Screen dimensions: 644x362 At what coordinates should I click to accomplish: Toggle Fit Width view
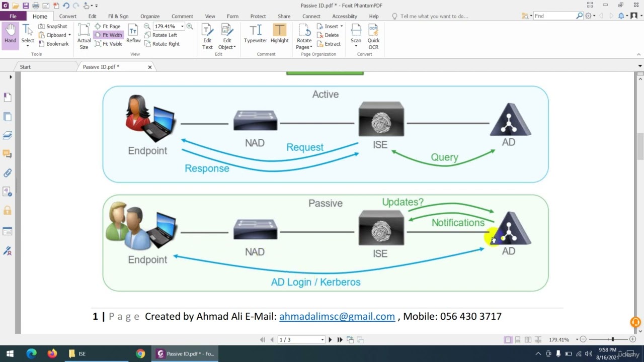(x=108, y=35)
